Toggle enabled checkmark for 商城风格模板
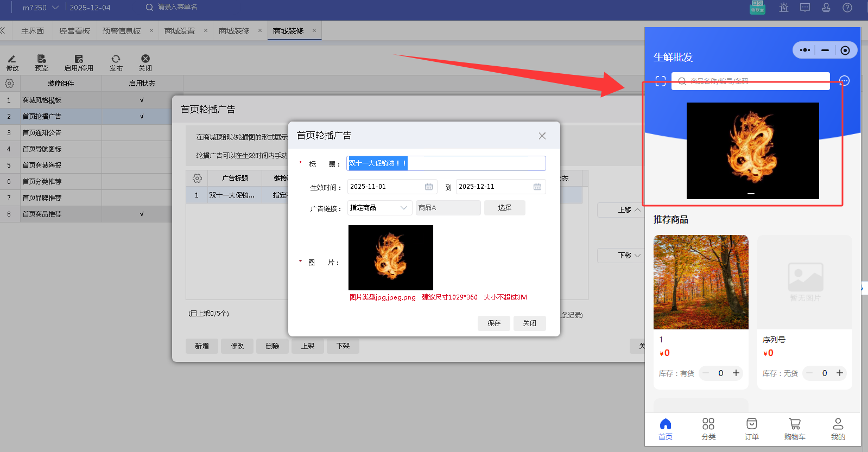The height and width of the screenshot is (452, 868). pyautogui.click(x=142, y=100)
